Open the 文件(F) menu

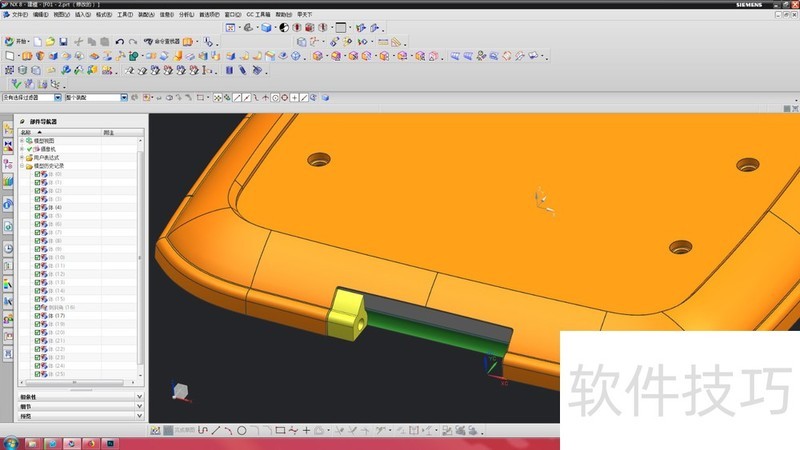click(x=19, y=16)
